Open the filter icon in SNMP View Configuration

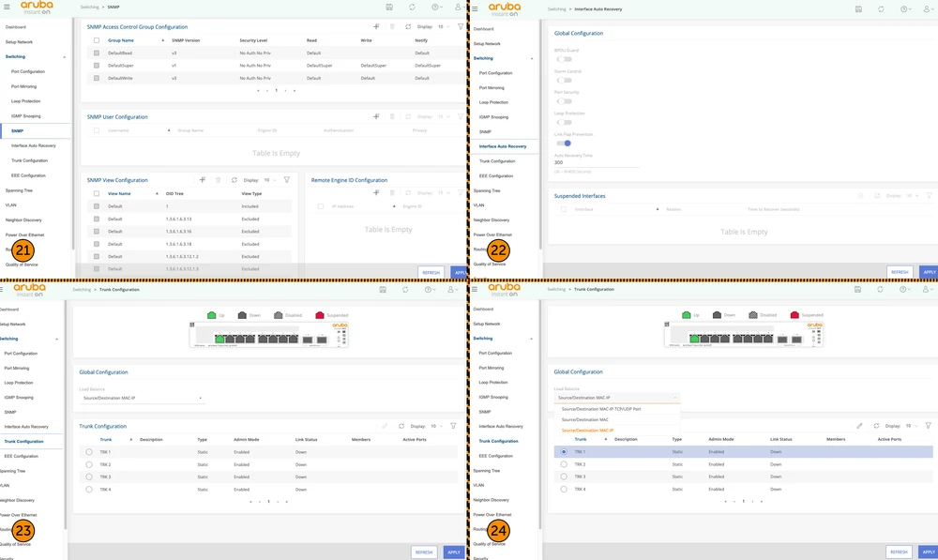tap(287, 180)
